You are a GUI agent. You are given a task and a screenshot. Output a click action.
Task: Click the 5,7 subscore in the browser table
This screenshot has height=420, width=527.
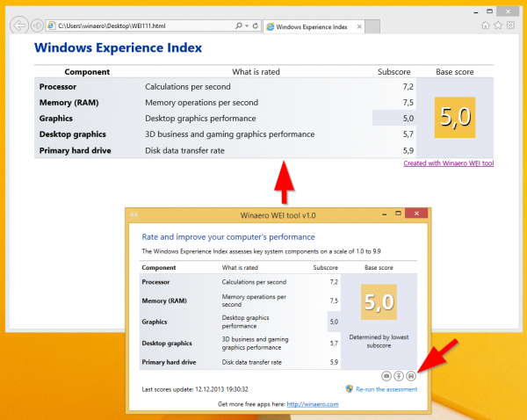408,134
